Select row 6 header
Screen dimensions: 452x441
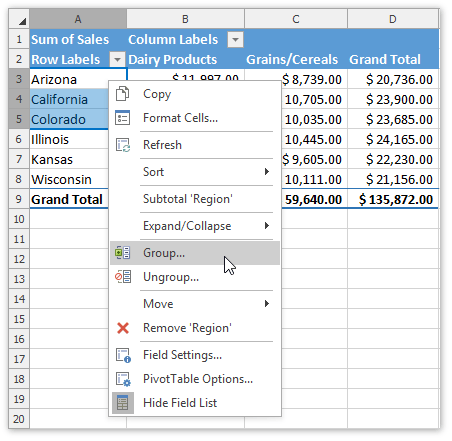point(19,139)
